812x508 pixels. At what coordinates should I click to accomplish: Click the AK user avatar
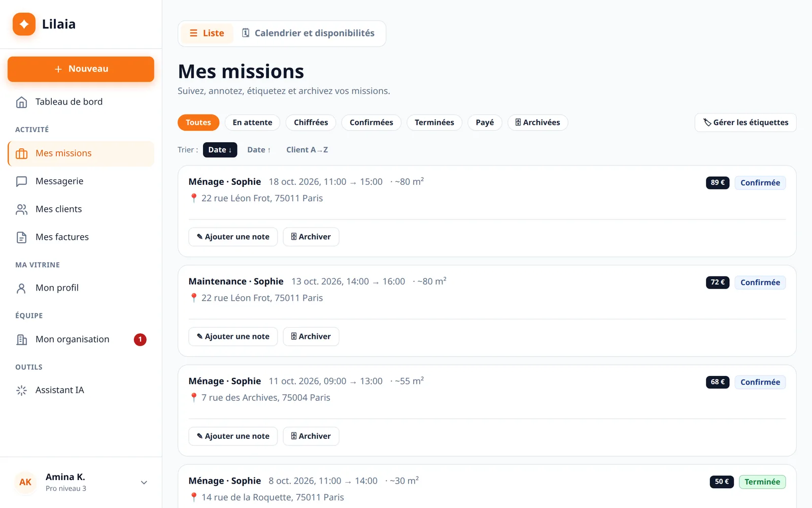click(x=25, y=482)
